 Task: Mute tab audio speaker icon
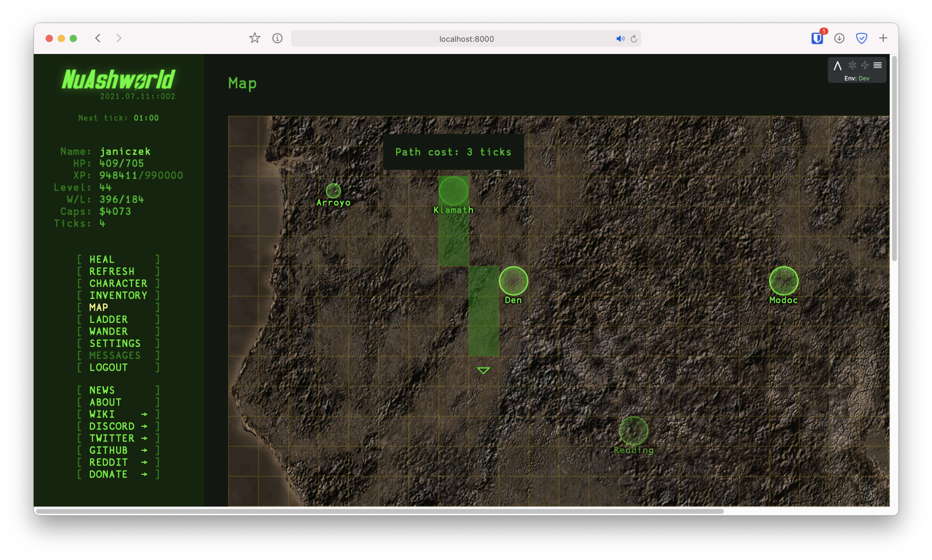(x=620, y=39)
